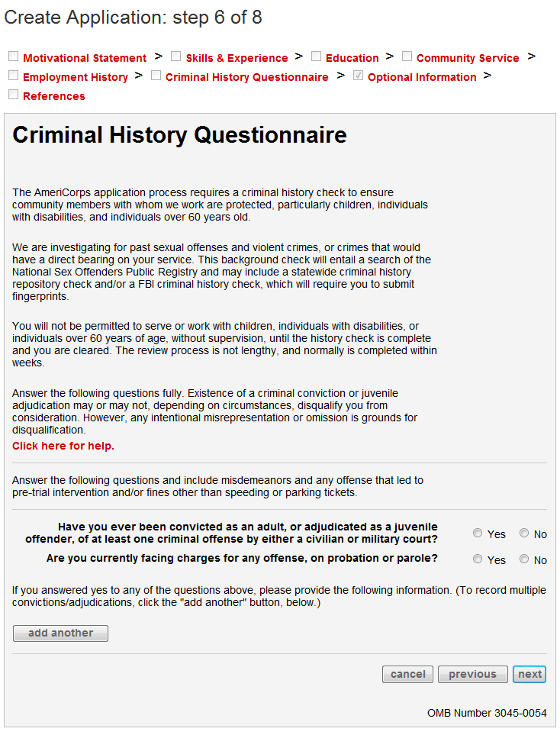Toggle the Optional Information checkbox
The image size is (560, 735).
(x=358, y=76)
